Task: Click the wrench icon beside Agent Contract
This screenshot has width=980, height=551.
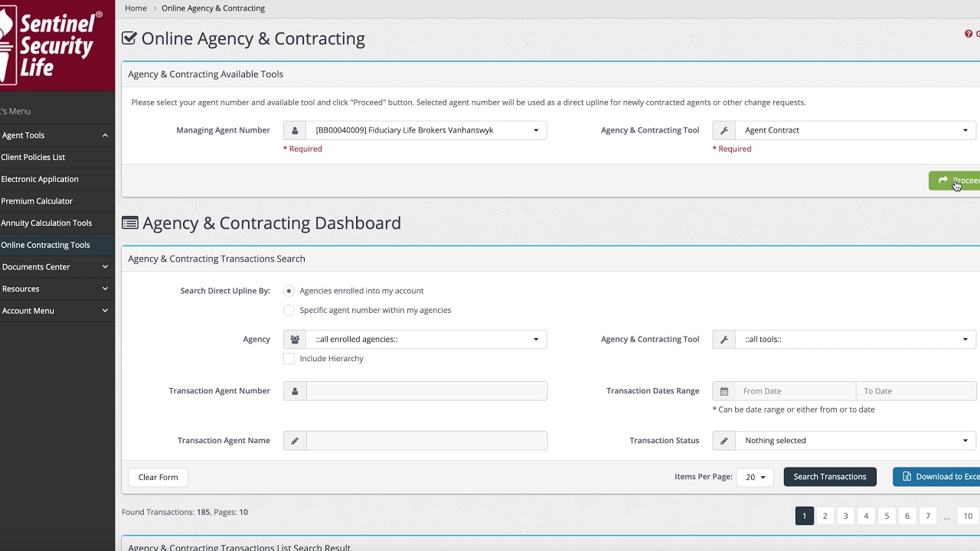Action: point(724,130)
